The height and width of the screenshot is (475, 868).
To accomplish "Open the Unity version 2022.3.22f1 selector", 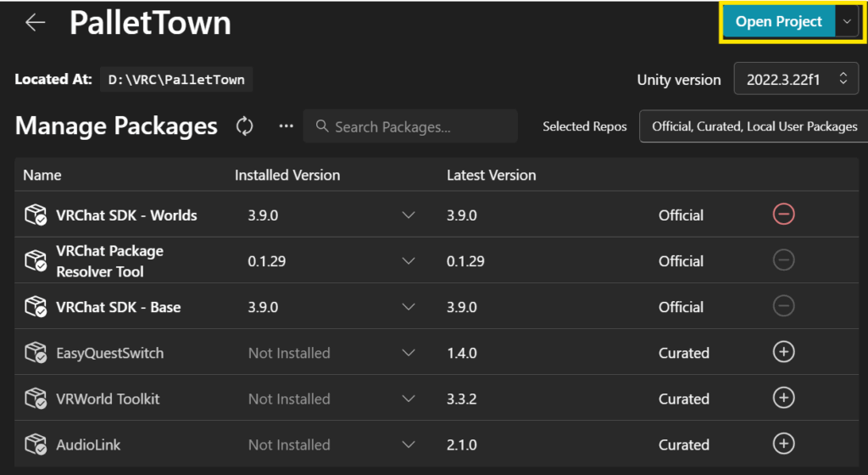I will (x=796, y=80).
